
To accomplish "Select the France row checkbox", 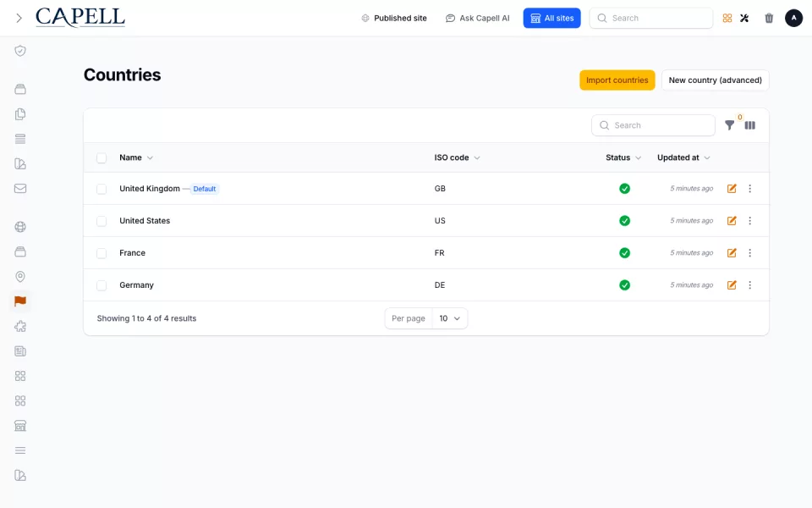I will [x=101, y=253].
